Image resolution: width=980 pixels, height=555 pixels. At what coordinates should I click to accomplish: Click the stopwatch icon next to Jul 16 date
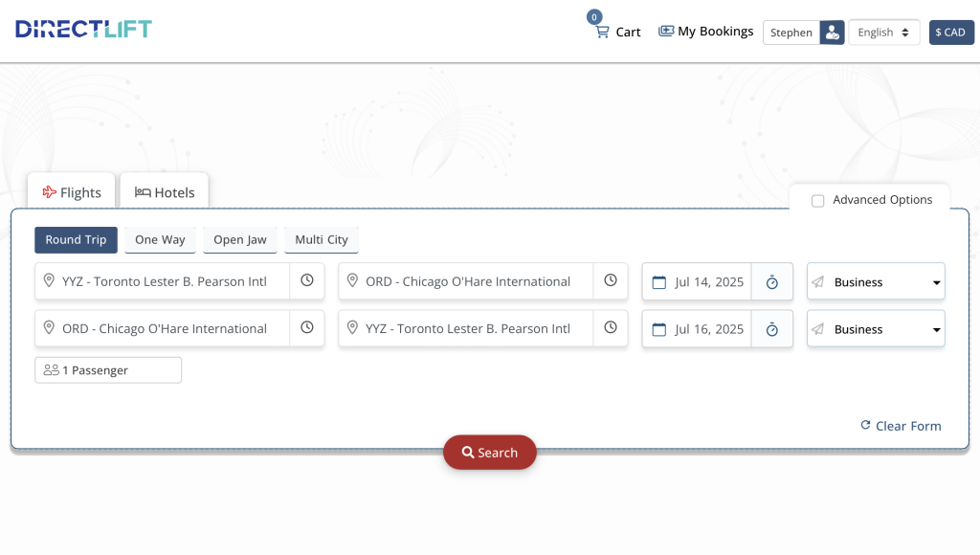coord(772,328)
